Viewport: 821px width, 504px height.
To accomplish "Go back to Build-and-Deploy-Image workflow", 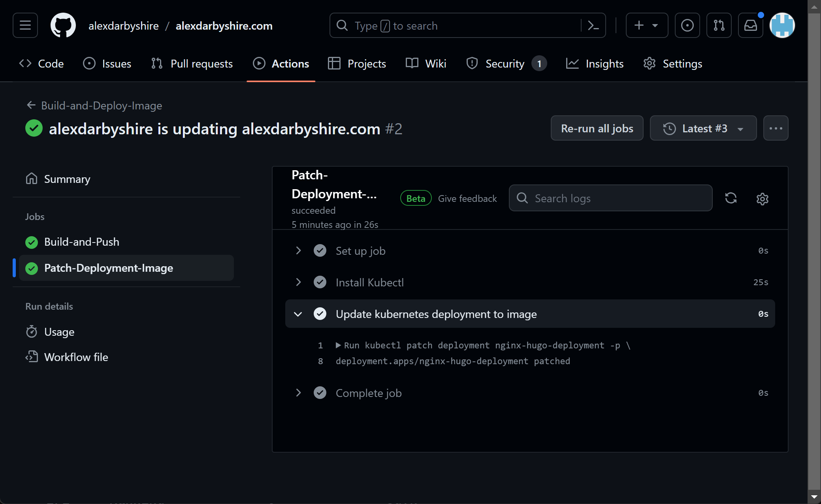I will click(94, 105).
